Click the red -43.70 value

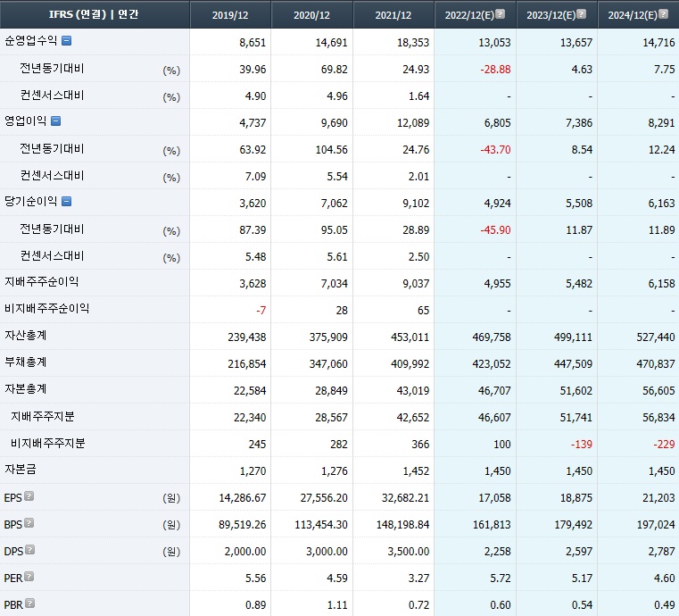495,150
